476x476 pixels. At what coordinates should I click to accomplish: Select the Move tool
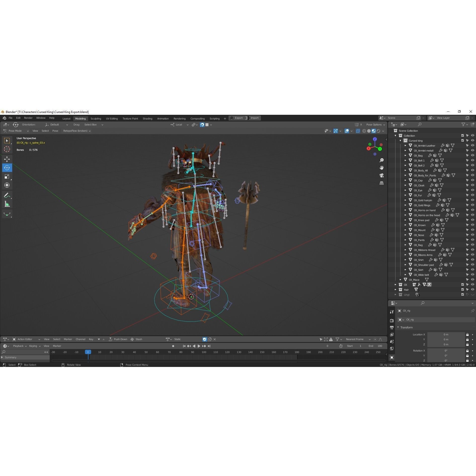(x=7, y=159)
